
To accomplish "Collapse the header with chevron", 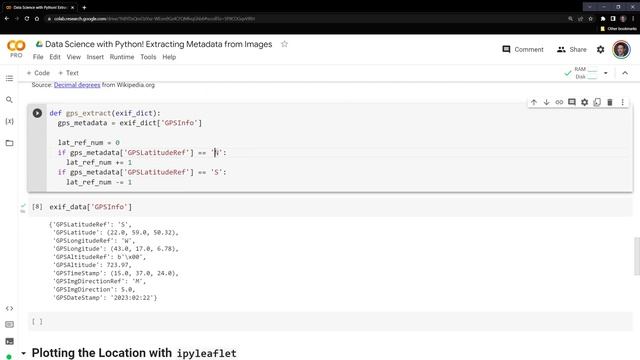I will coord(625,73).
